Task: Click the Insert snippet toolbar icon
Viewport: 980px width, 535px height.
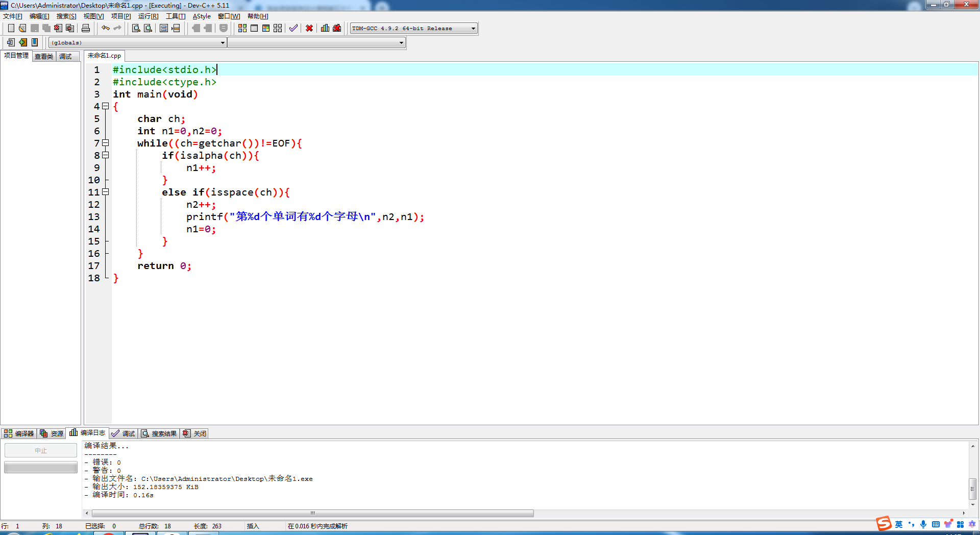Action: 11,42
